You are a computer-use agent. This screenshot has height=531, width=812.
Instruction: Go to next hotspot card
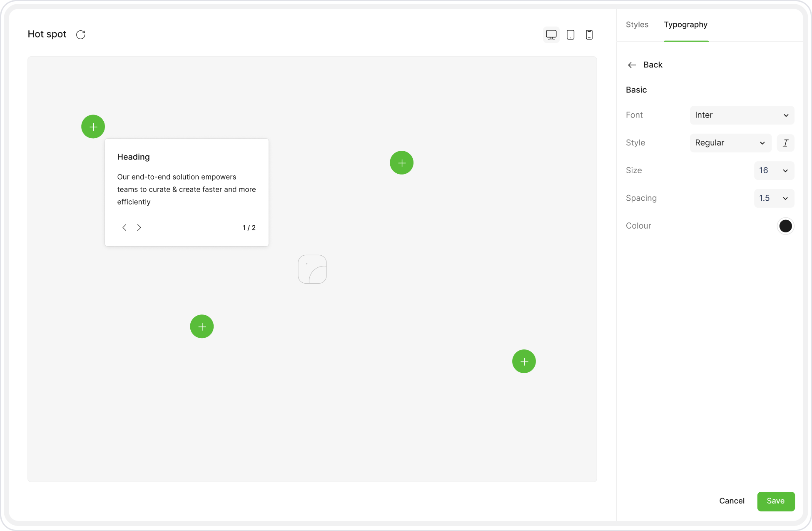point(139,227)
